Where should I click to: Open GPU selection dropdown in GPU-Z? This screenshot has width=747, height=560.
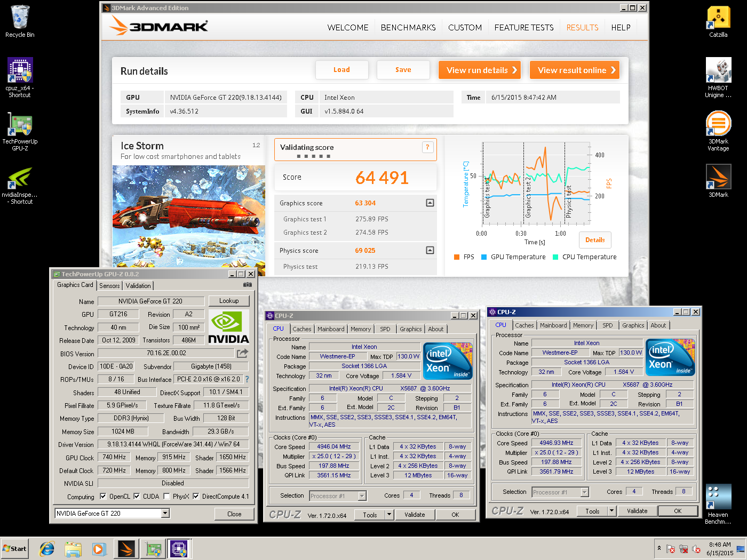(165, 513)
